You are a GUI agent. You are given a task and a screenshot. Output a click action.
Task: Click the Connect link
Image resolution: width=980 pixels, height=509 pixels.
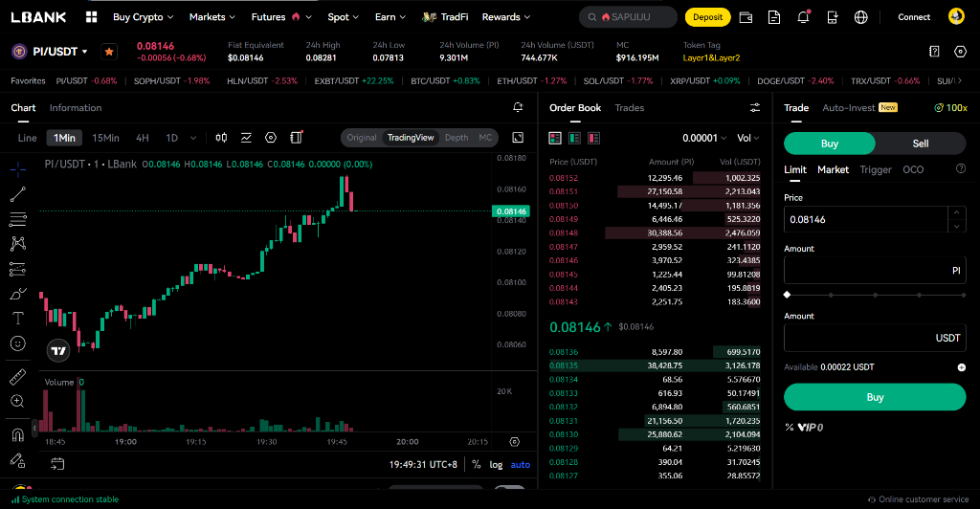(x=914, y=17)
